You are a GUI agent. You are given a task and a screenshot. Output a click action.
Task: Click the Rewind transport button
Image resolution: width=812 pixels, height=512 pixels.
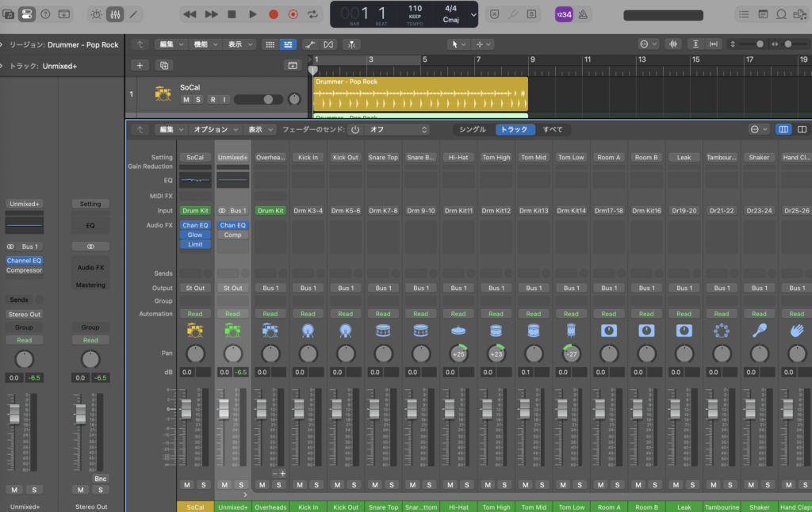[190, 14]
